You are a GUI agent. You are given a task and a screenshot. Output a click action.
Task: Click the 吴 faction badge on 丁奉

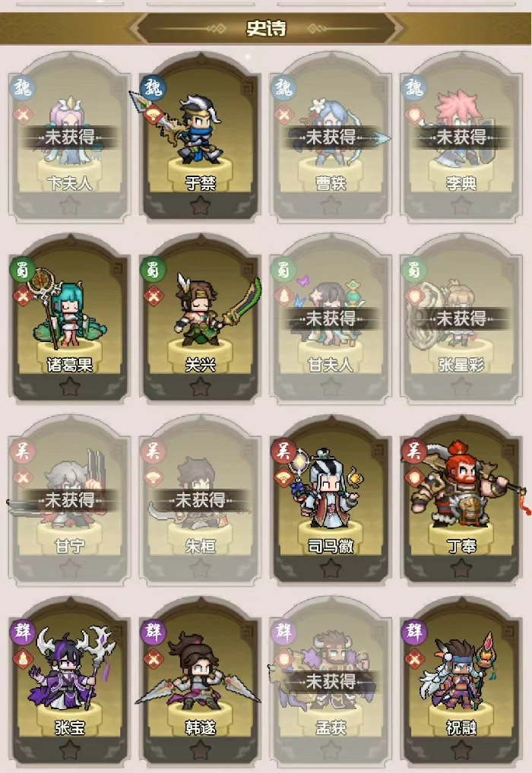coord(414,451)
